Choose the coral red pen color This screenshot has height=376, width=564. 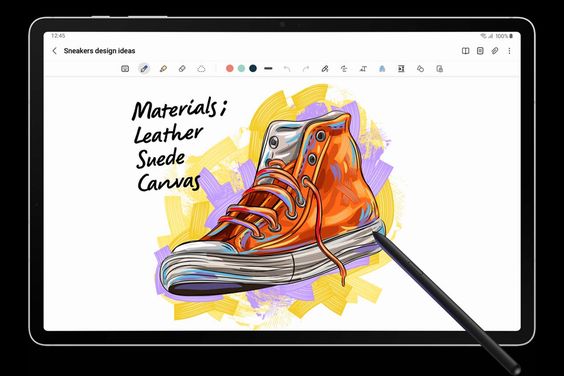(x=229, y=68)
